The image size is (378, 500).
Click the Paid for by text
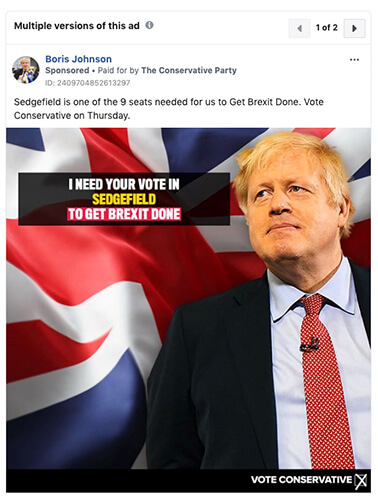118,70
